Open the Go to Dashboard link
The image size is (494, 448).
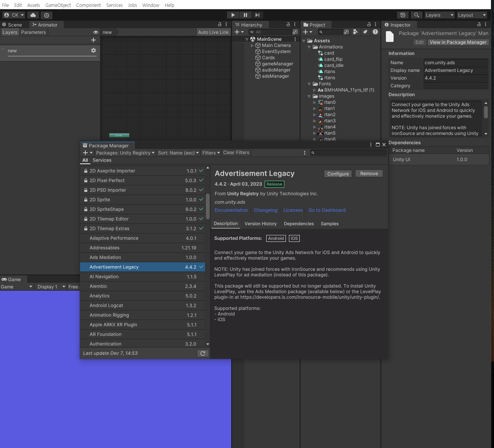click(x=327, y=210)
